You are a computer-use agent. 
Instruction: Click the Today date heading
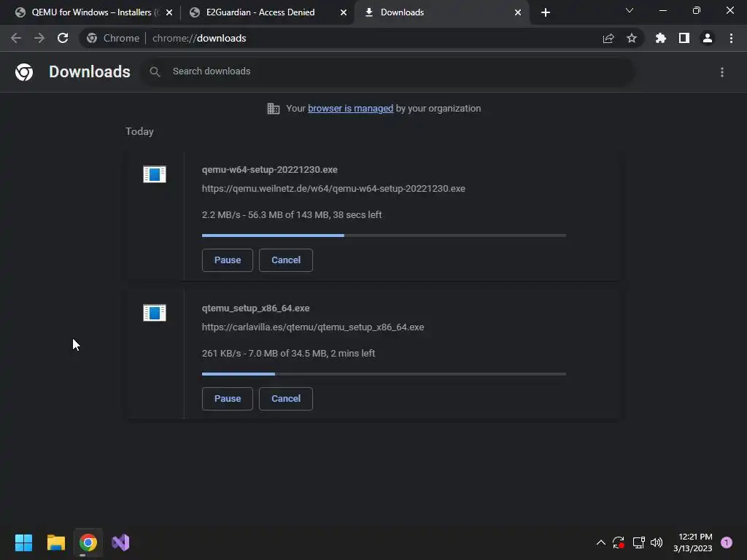click(x=139, y=131)
